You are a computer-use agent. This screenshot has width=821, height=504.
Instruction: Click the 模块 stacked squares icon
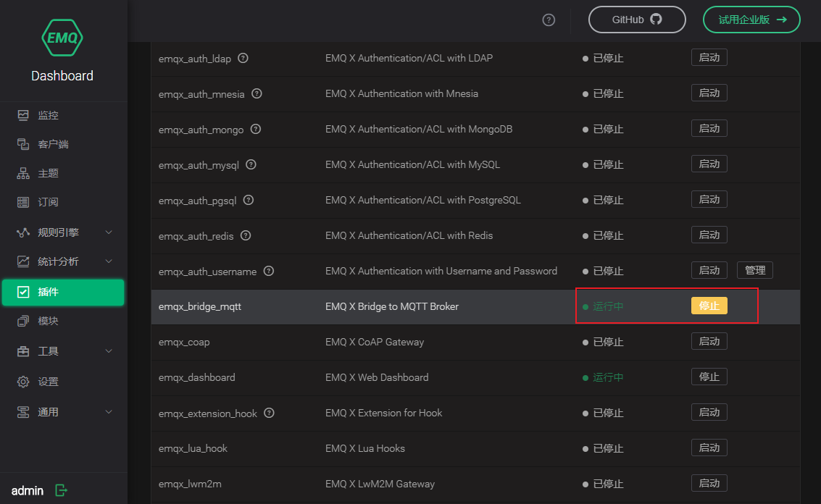(23, 321)
